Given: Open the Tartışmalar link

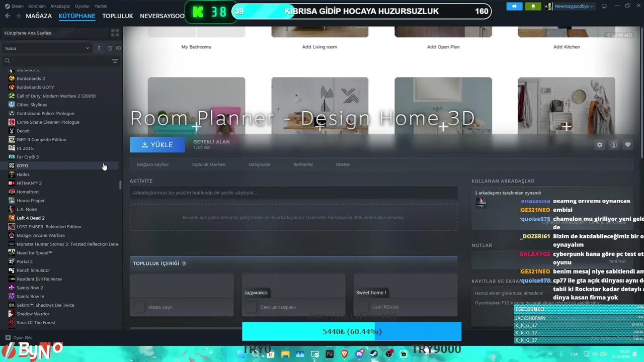Looking at the screenshot, I should [x=259, y=164].
